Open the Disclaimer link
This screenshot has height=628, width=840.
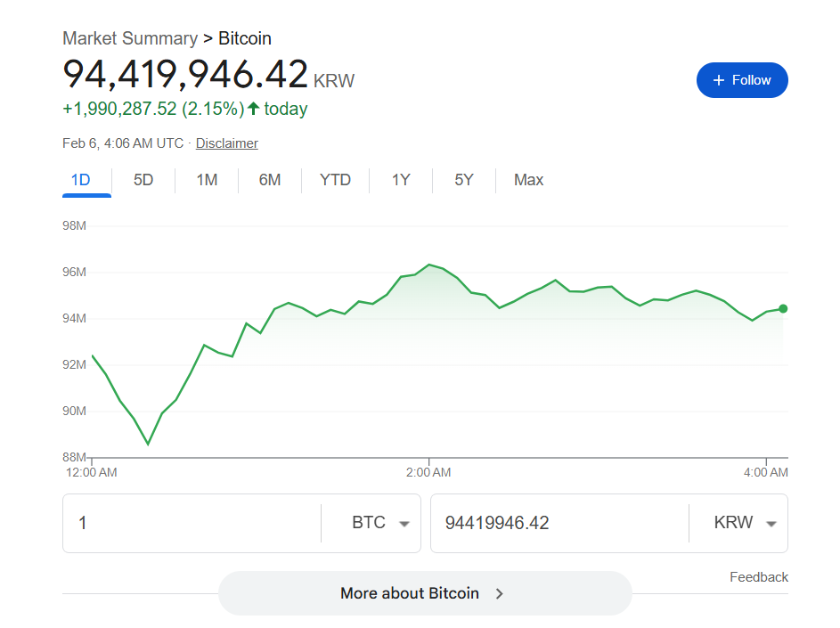(x=226, y=143)
